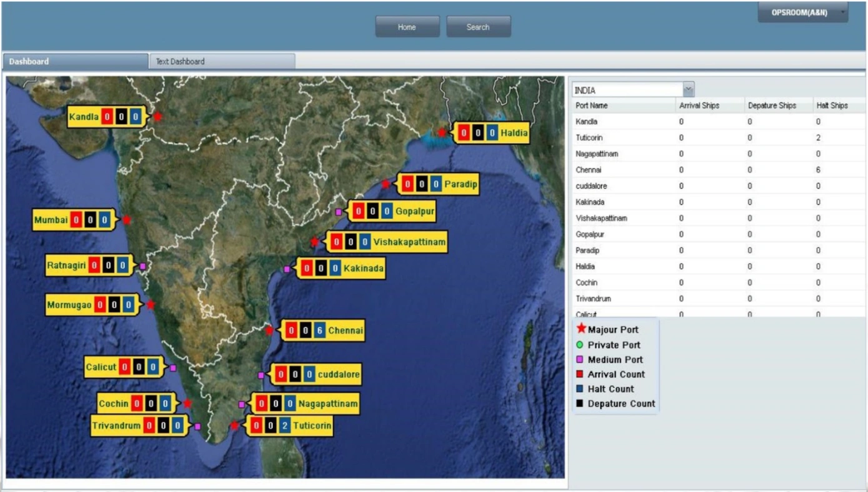Select the Gopalpur medium port square marker

tap(338, 212)
